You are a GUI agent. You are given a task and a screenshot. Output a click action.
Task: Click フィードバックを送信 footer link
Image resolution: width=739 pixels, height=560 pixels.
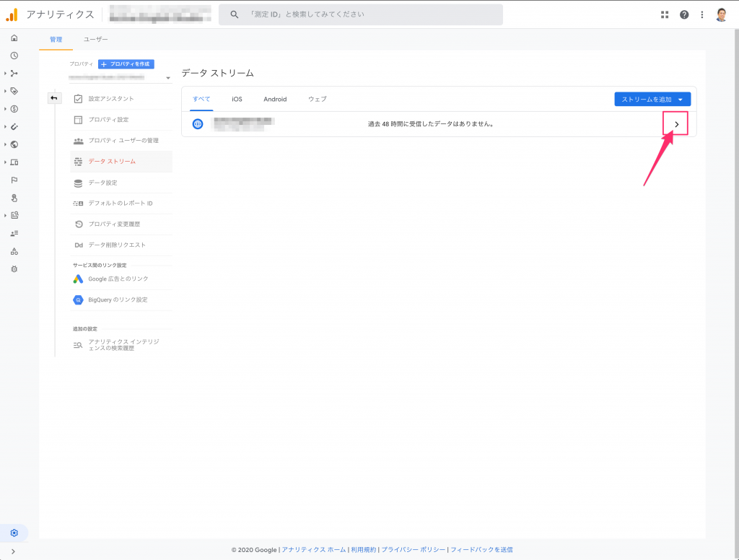[481, 550]
